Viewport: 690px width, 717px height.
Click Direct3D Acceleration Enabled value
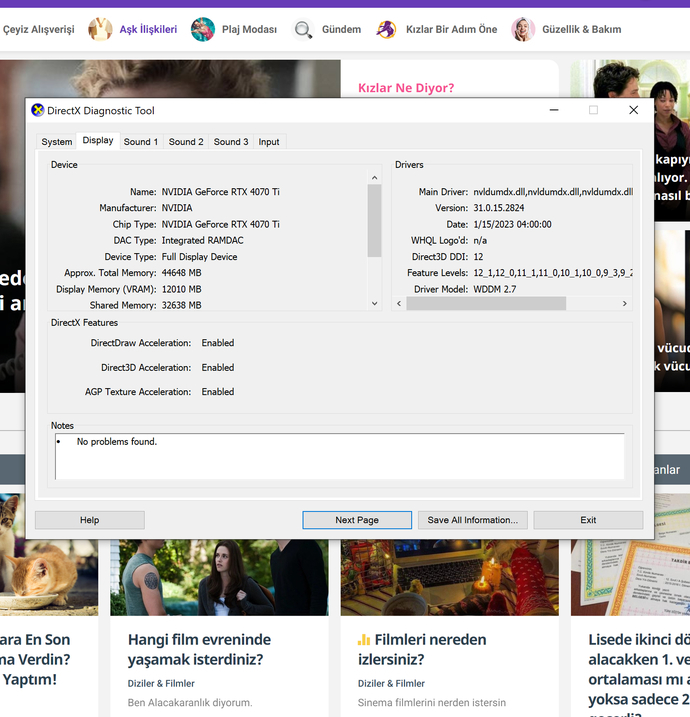(x=218, y=367)
